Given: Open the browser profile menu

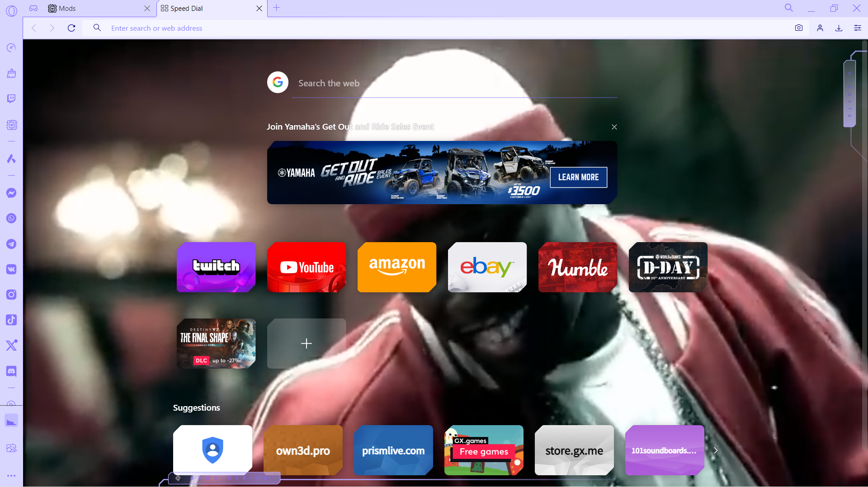Looking at the screenshot, I should [x=820, y=28].
